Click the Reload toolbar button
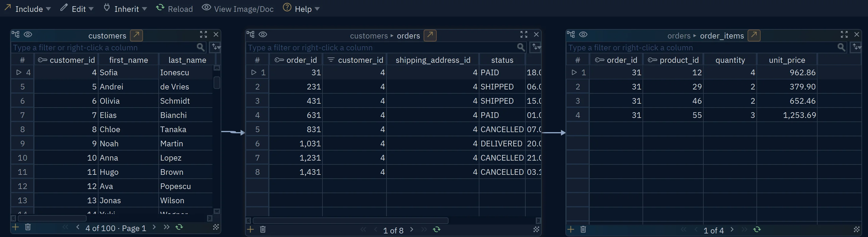 pos(174,8)
